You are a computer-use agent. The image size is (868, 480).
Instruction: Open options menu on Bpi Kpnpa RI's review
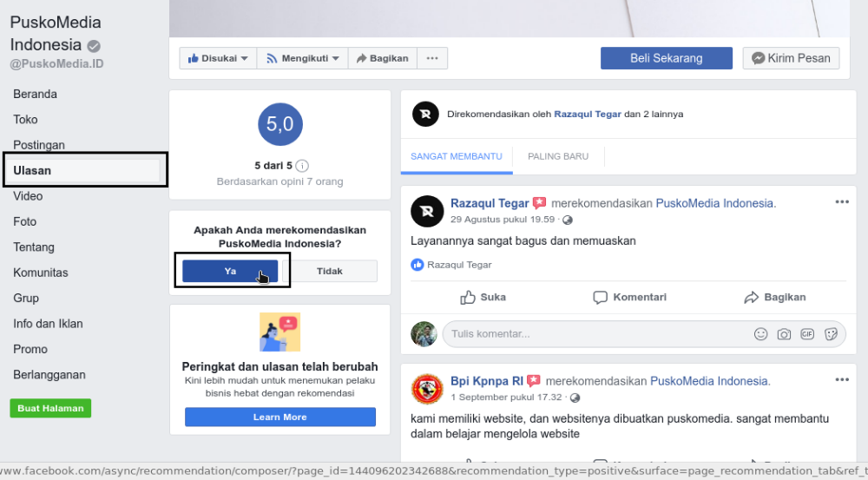pos(842,380)
